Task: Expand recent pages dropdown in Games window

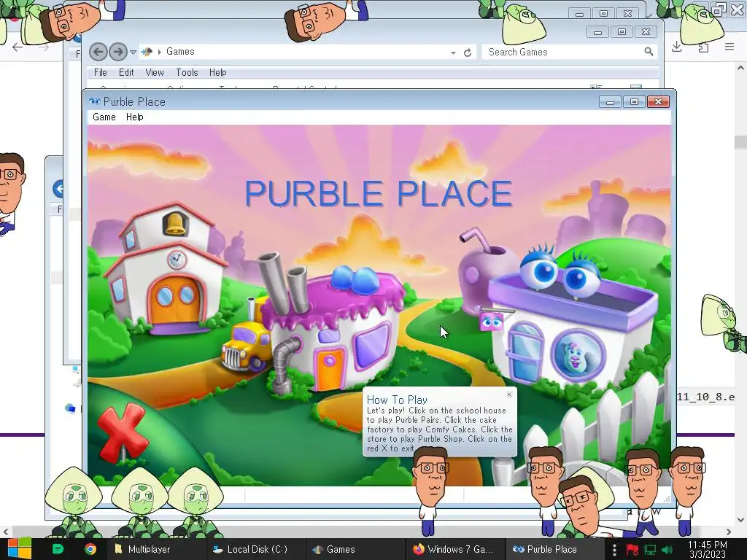Action: (133, 52)
